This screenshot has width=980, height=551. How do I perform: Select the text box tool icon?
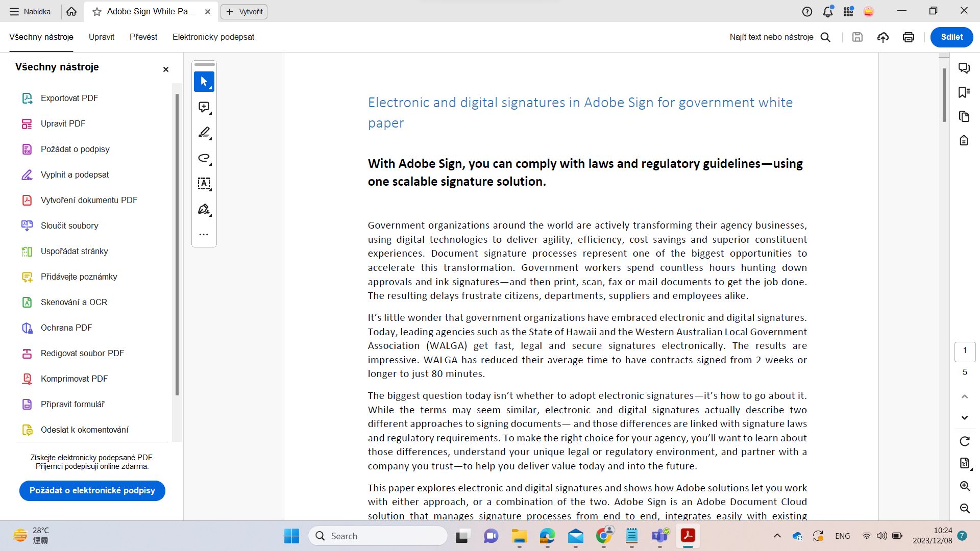(x=204, y=184)
